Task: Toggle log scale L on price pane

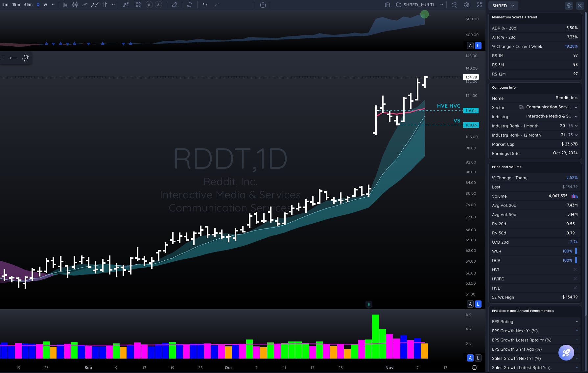Action: 478,304
